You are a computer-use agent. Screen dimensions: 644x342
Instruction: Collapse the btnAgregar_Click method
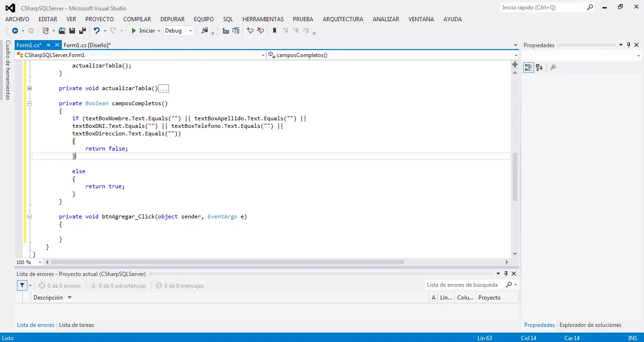tap(29, 217)
